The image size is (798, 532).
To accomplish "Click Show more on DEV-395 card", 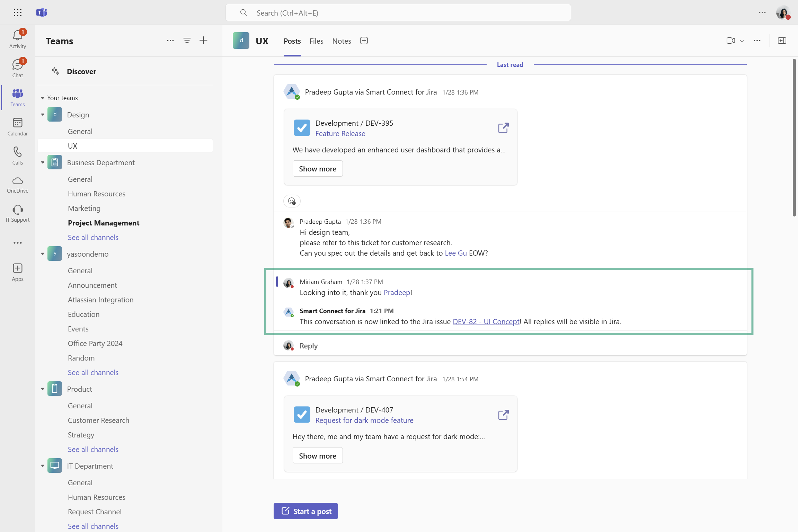I will 318,169.
